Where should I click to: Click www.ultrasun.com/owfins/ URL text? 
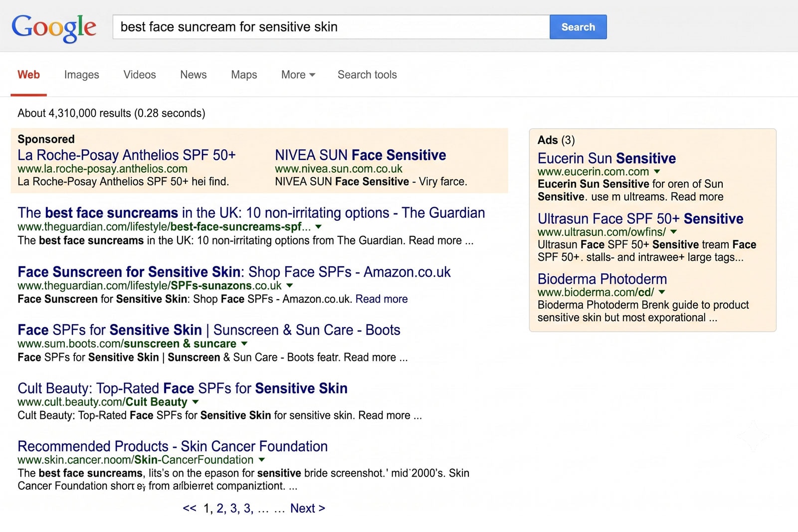601,232
